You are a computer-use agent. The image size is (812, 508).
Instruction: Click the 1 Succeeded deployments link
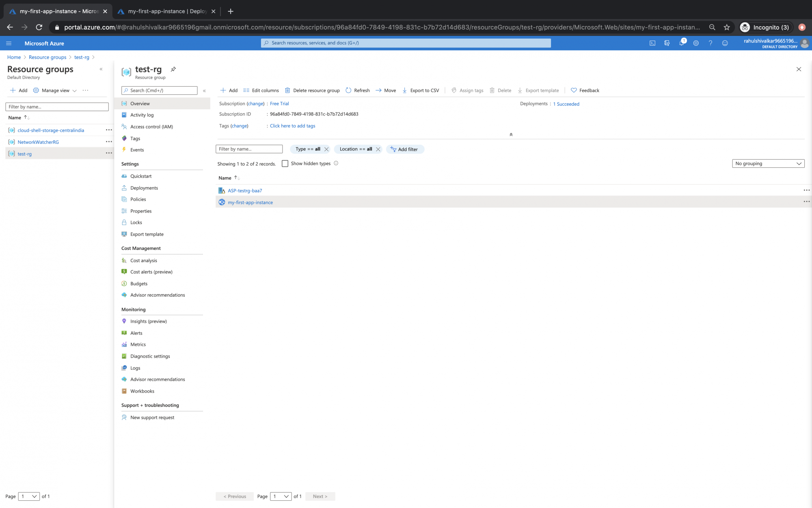pyautogui.click(x=566, y=104)
